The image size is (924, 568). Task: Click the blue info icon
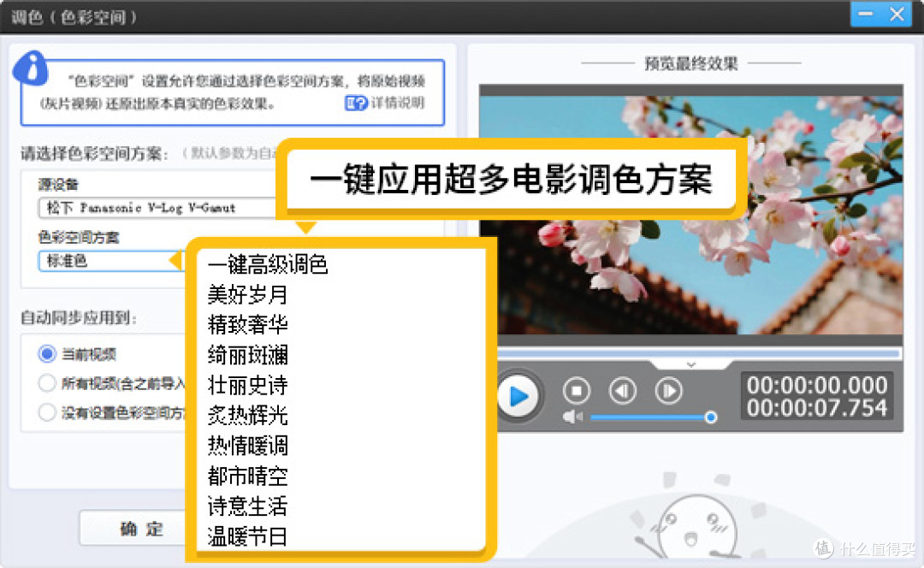point(31,68)
